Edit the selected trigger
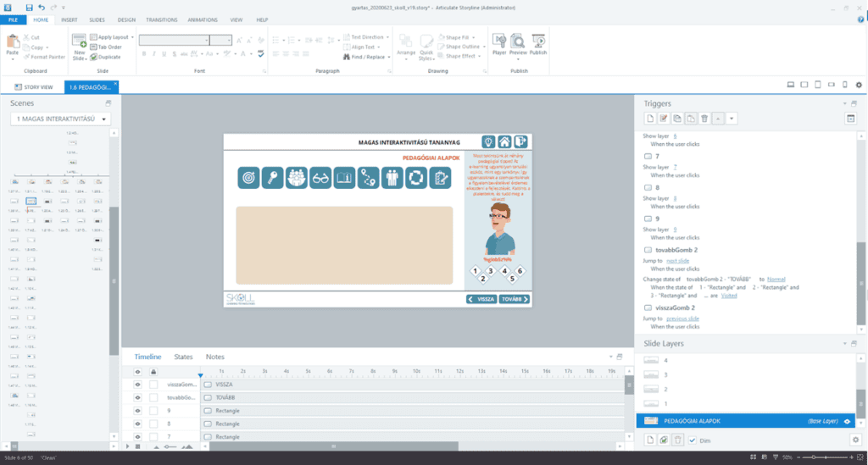This screenshot has width=868, height=465. click(x=663, y=119)
